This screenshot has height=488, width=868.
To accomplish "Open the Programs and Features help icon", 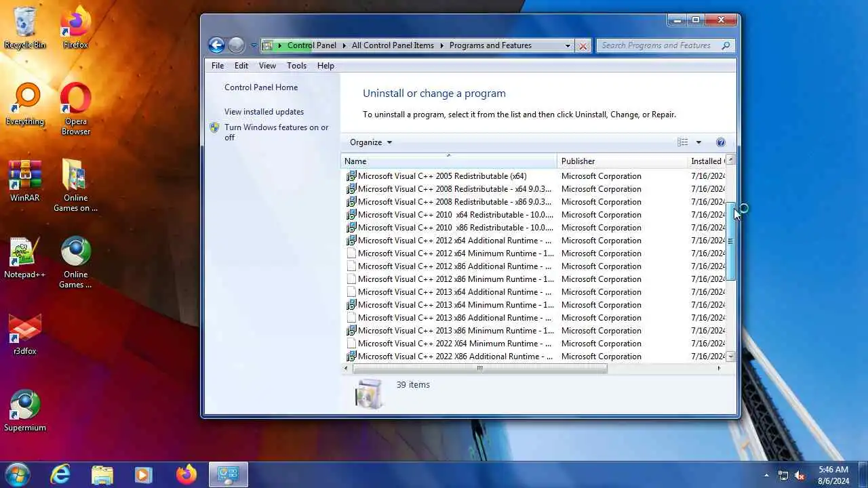I will point(721,142).
